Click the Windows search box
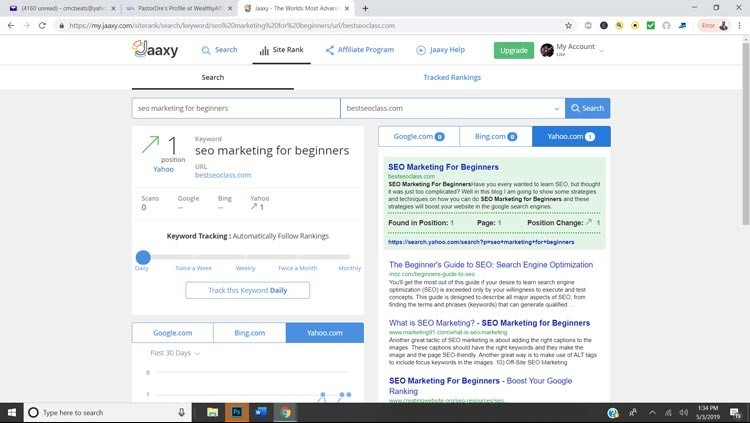This screenshot has height=423, width=750. tap(108, 412)
